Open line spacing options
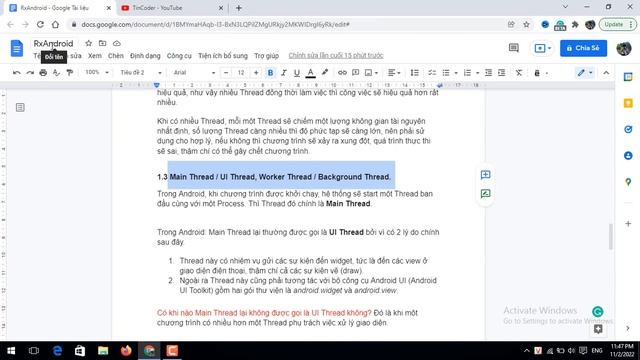The image size is (640, 360). [x=415, y=73]
